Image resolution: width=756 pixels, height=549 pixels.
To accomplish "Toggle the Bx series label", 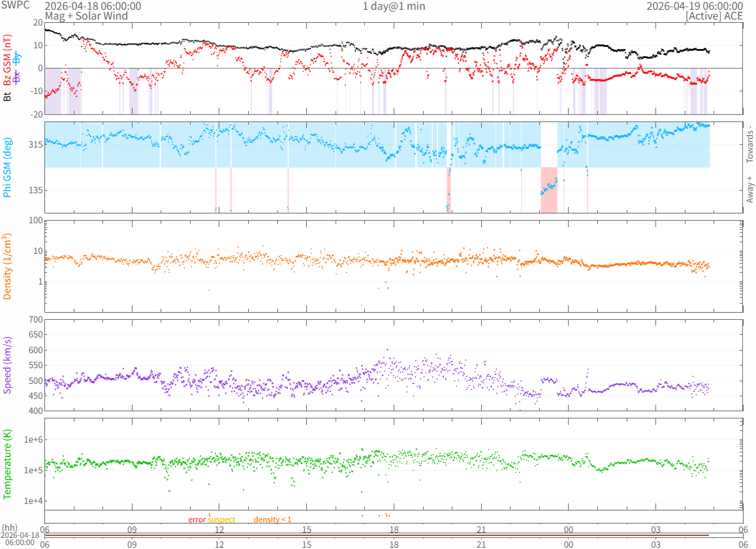I will point(17,78).
